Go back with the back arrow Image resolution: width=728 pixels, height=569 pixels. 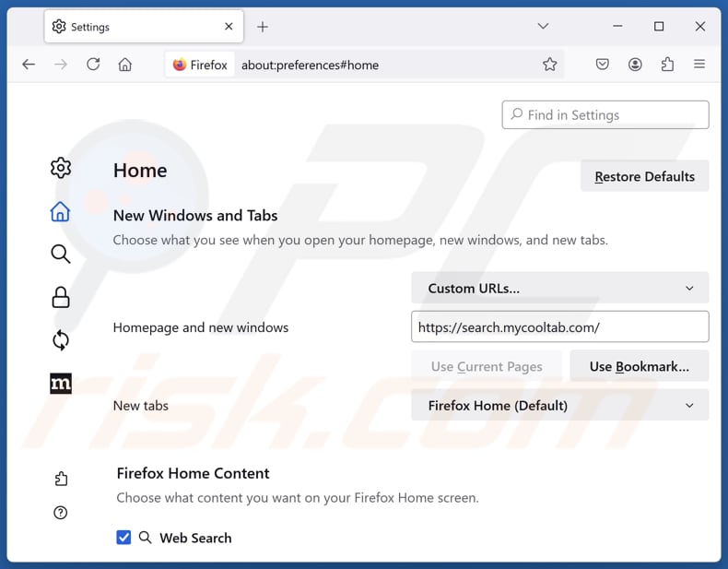[x=29, y=65]
